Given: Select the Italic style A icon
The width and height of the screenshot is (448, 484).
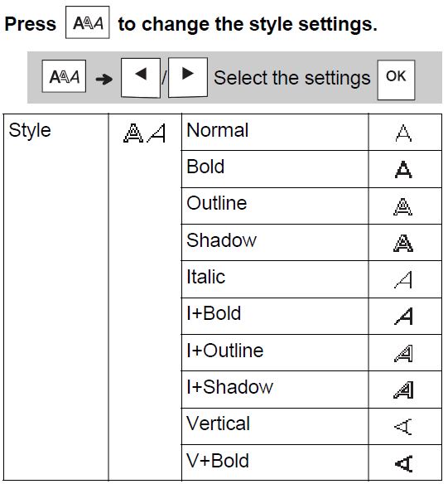Looking at the screenshot, I should pyautogui.click(x=403, y=279).
